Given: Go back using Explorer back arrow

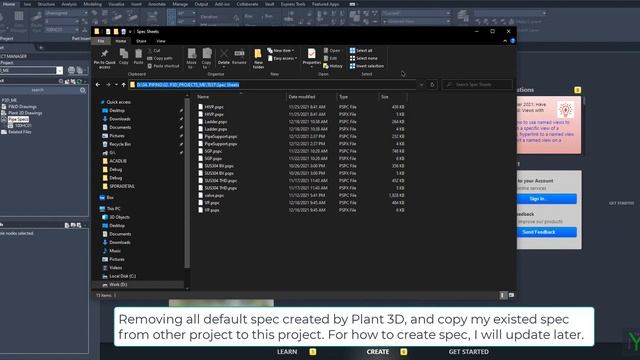Looking at the screenshot, I should 98,85.
